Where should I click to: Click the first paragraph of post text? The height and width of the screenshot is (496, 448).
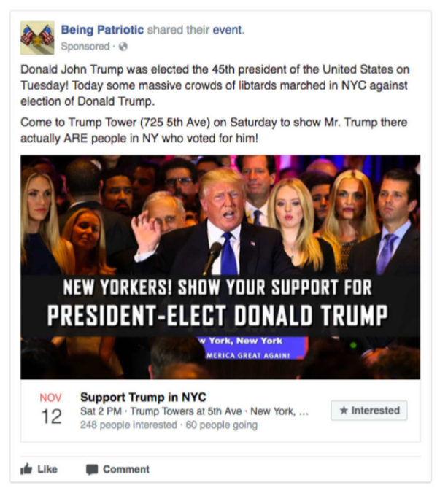point(215,85)
